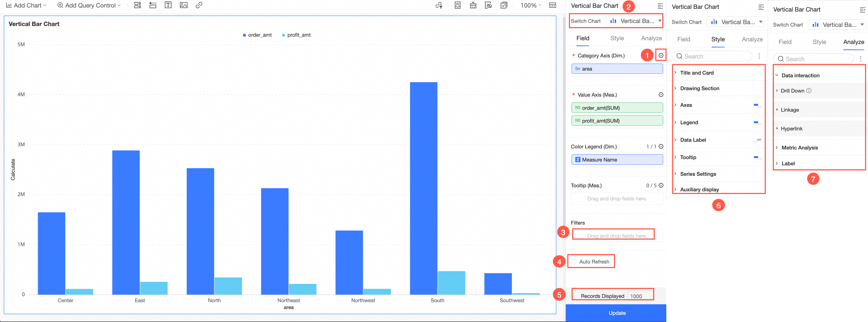Open the Add Query Control menu
Image resolution: width=868 pixels, height=322 pixels.
[x=89, y=5]
